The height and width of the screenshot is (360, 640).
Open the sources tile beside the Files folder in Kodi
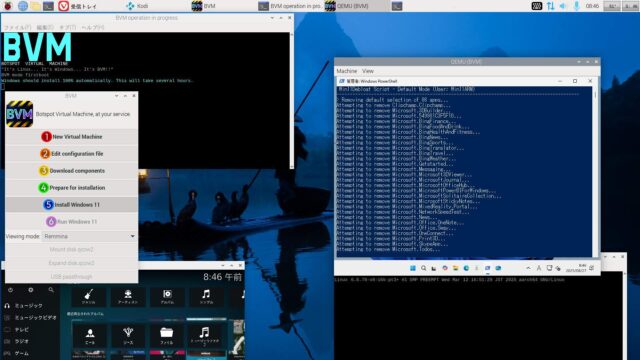128,336
